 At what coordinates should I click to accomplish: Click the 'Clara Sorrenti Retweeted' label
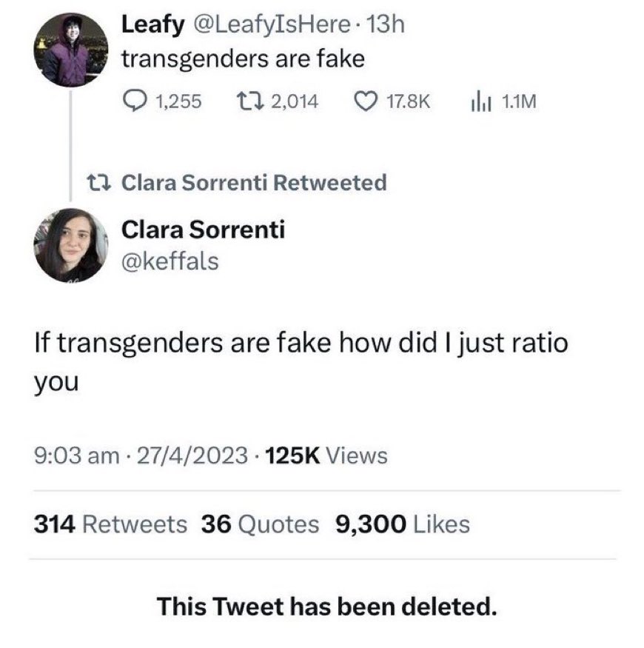click(x=253, y=181)
